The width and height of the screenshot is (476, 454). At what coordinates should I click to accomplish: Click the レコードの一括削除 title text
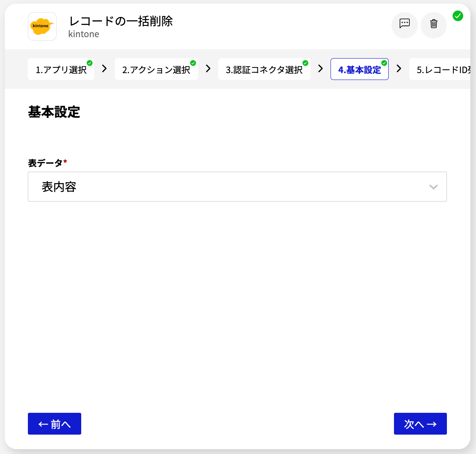[x=121, y=21]
